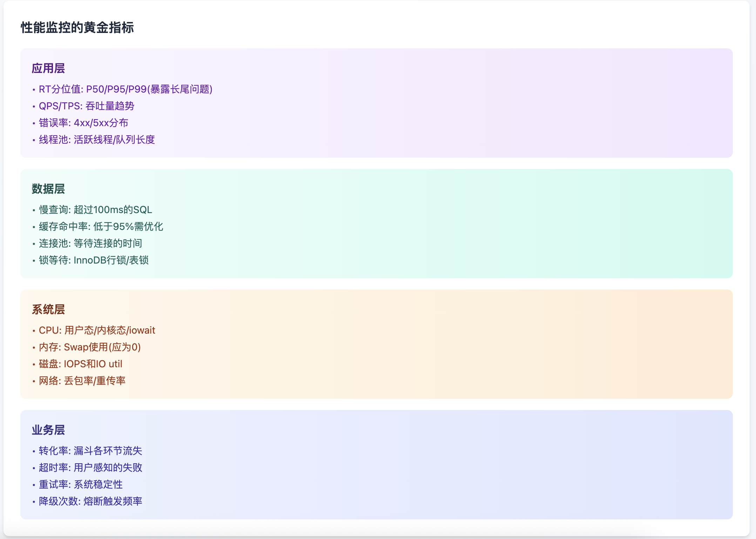Click the 缓存命中率 低于95% line
This screenshot has width=756, height=539.
click(x=101, y=227)
